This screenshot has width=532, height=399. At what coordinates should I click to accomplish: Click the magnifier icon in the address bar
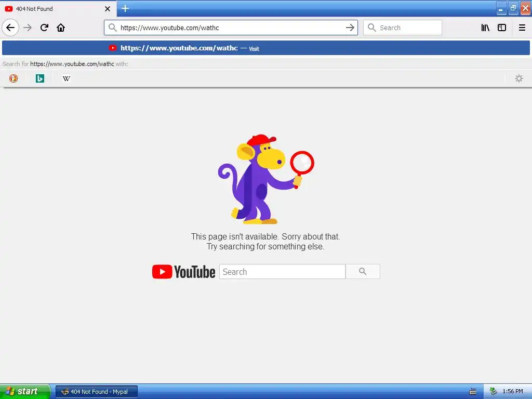112,28
